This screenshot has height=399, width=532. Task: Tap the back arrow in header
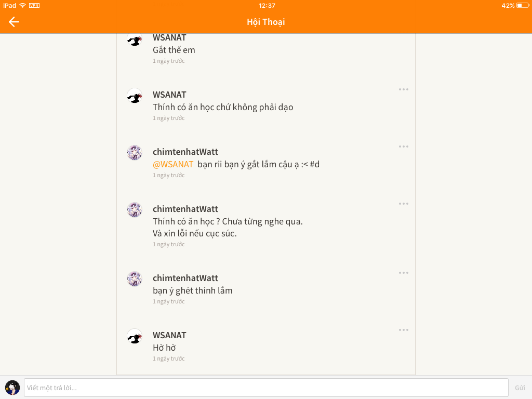click(14, 22)
